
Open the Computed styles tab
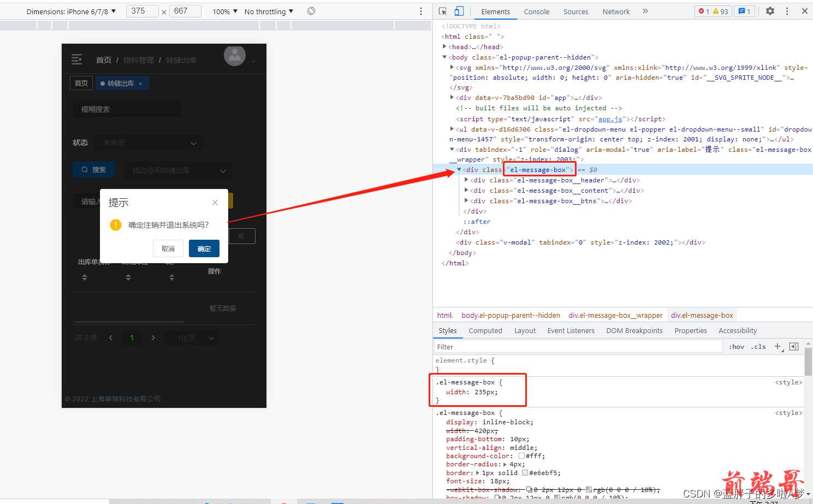(x=485, y=330)
